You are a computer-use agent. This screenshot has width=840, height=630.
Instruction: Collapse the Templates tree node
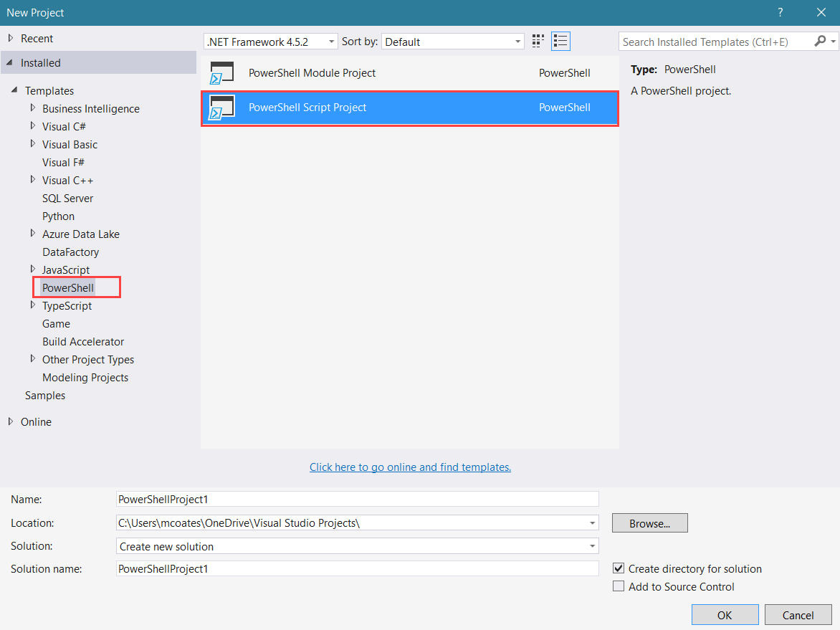(x=14, y=90)
